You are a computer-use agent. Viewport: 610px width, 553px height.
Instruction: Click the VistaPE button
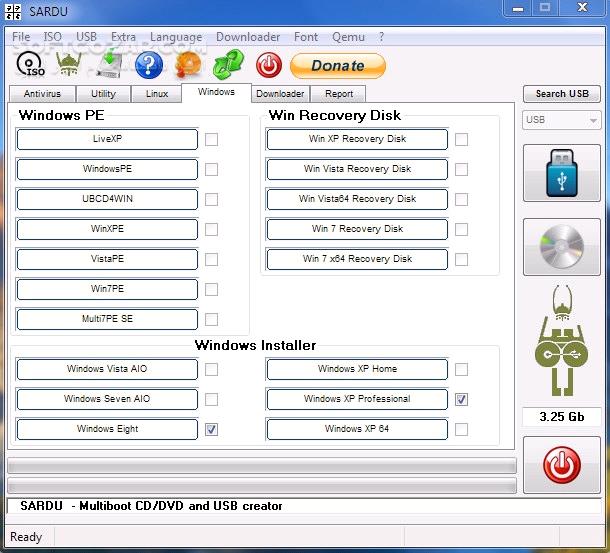pyautogui.click(x=107, y=259)
